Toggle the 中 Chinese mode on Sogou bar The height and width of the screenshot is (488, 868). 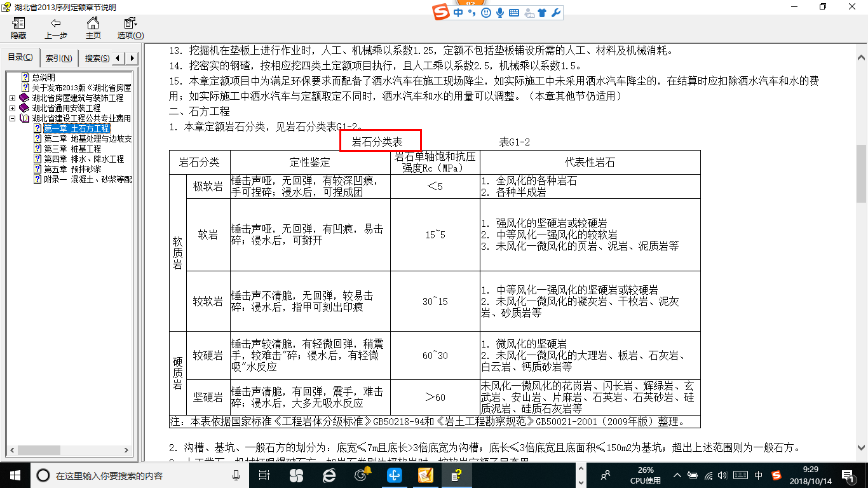click(458, 13)
